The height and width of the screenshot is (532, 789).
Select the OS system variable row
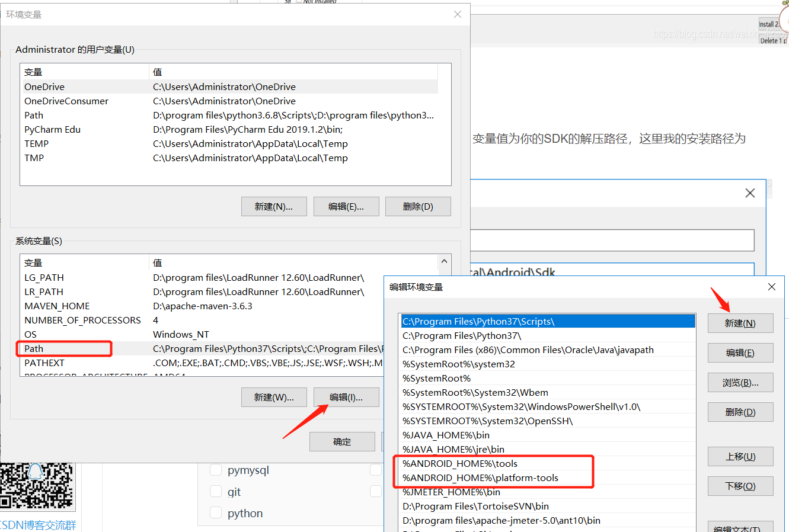click(203, 335)
